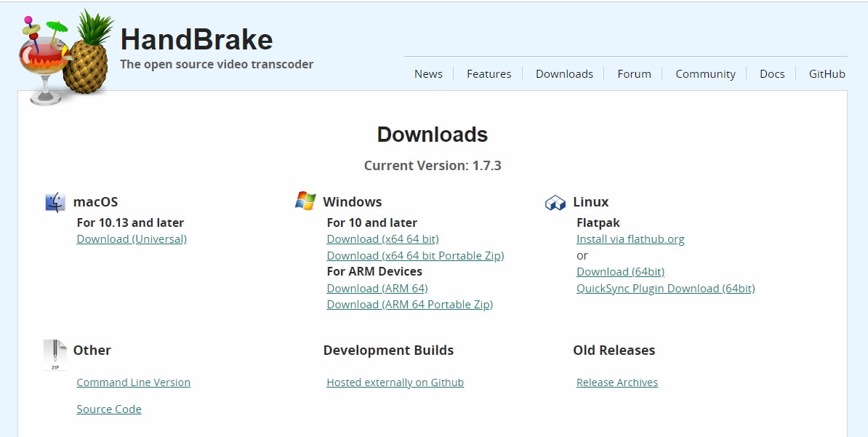Open the GitHub nav item

click(827, 73)
